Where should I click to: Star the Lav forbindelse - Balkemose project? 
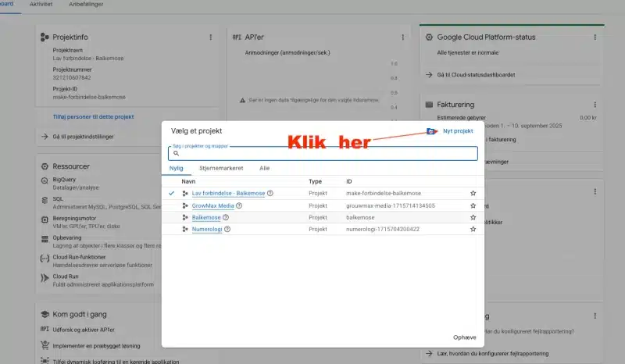click(x=473, y=193)
